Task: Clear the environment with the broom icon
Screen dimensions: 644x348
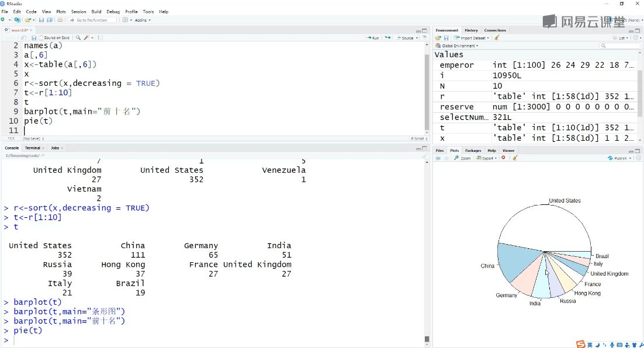Action: [x=497, y=38]
